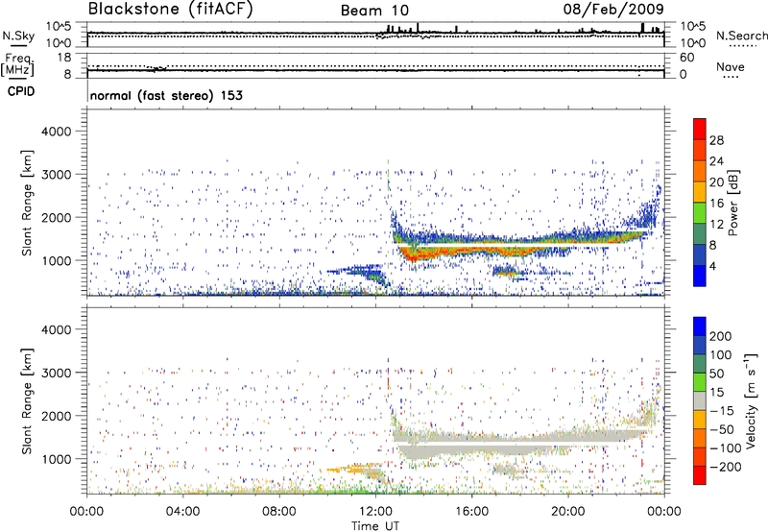Click the gray segment of Velocity colorbar
Image resolution: width=768 pixels, height=532 pixels.
point(700,400)
